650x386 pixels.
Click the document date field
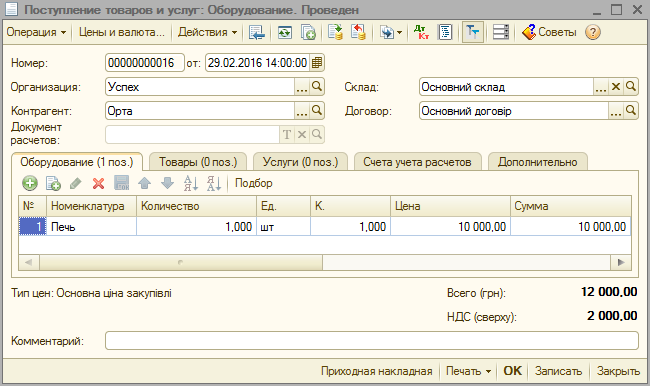pos(257,63)
